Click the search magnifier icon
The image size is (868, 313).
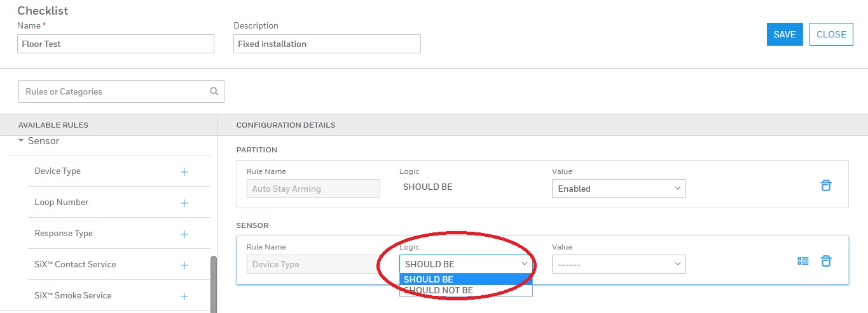(x=214, y=91)
